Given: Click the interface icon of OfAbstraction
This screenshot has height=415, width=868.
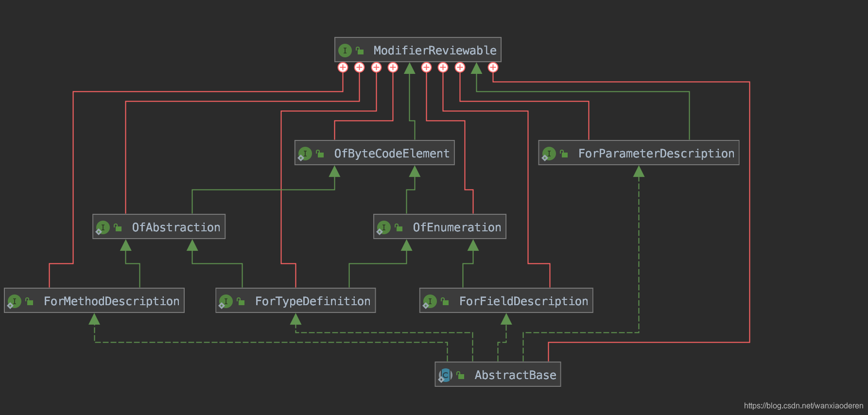Looking at the screenshot, I should pyautogui.click(x=103, y=227).
